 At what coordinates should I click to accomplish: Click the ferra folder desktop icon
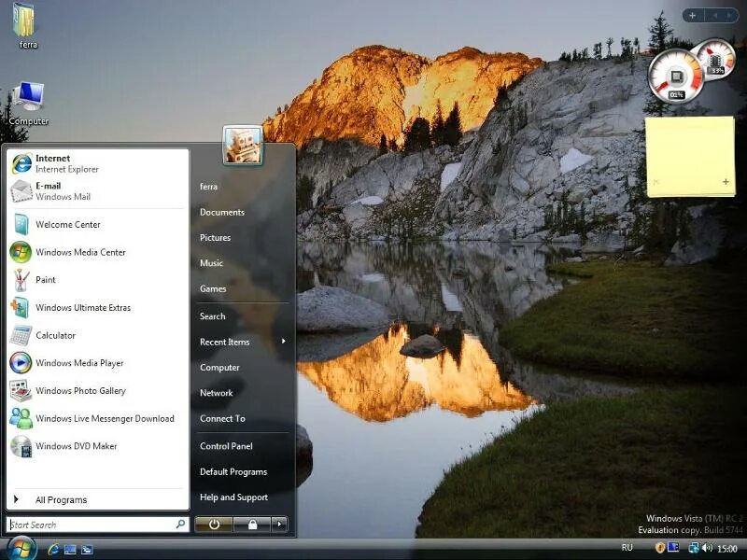tap(25, 26)
